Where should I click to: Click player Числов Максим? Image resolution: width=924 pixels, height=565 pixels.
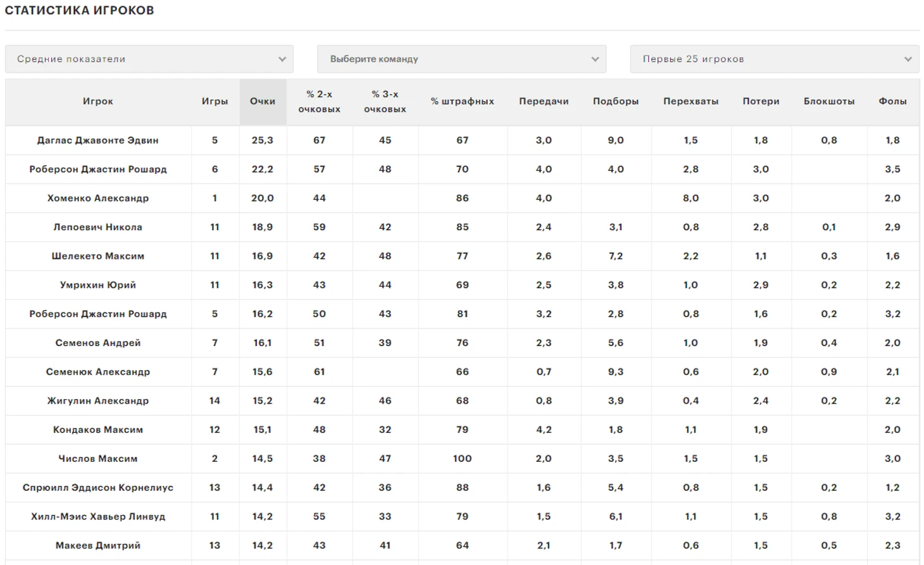pos(98,459)
